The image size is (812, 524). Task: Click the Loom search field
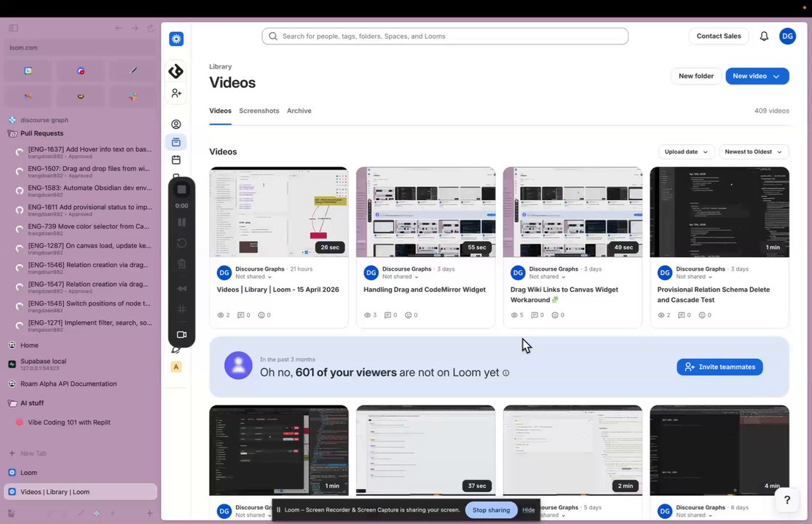(445, 36)
